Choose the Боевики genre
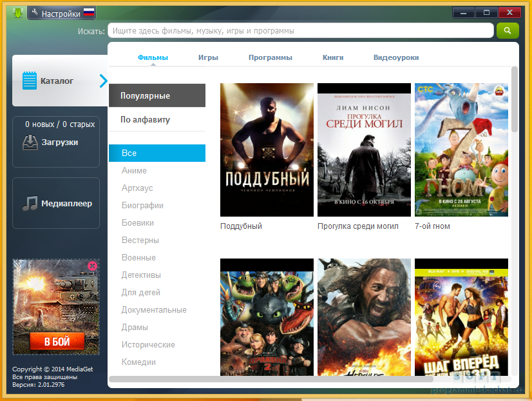 (137, 222)
